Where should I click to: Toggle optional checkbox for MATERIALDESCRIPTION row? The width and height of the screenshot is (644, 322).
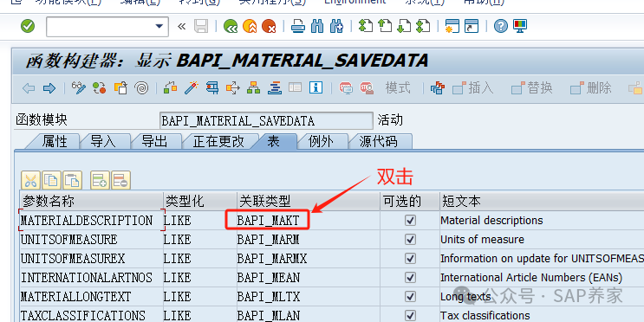[x=410, y=220]
